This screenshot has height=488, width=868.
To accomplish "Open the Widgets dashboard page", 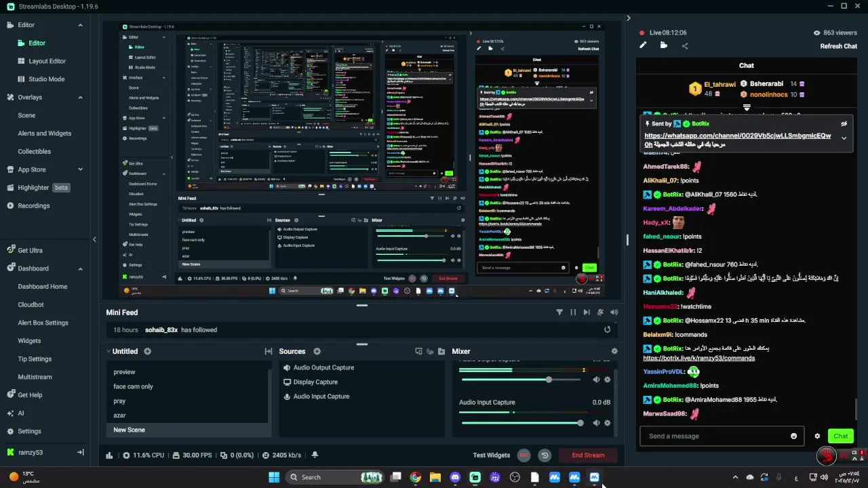I will click(x=29, y=341).
